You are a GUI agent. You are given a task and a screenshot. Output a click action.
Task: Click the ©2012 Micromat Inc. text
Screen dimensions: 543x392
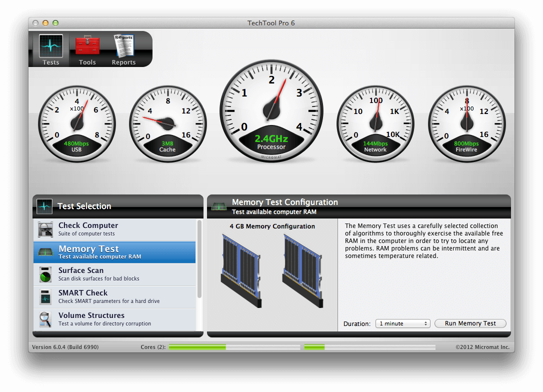482,347
